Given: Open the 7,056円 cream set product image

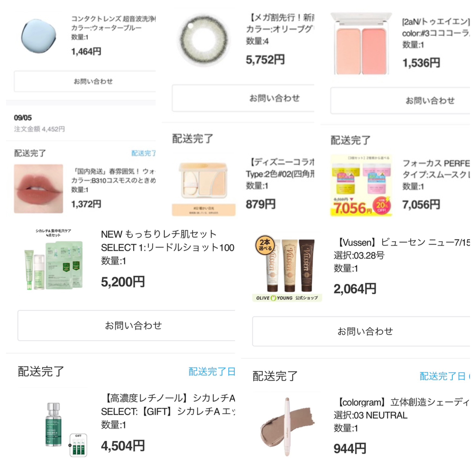Looking at the screenshot, I should (x=361, y=185).
